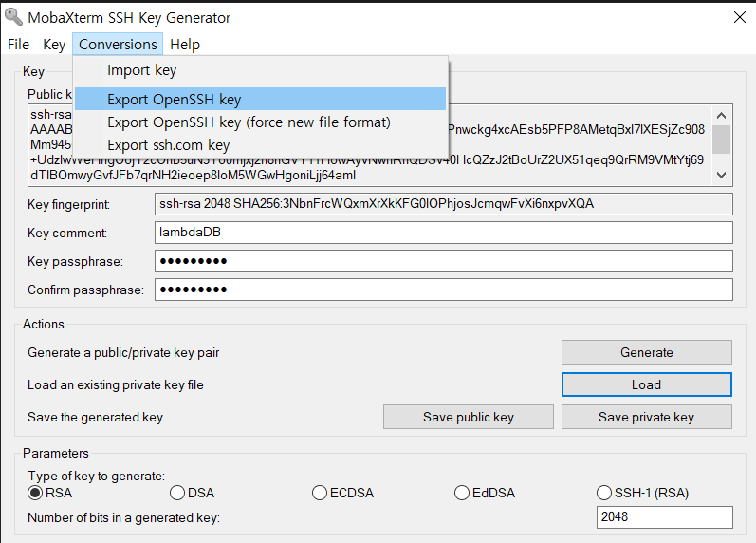756x543 pixels.
Task: Click the Load button
Action: coord(647,384)
